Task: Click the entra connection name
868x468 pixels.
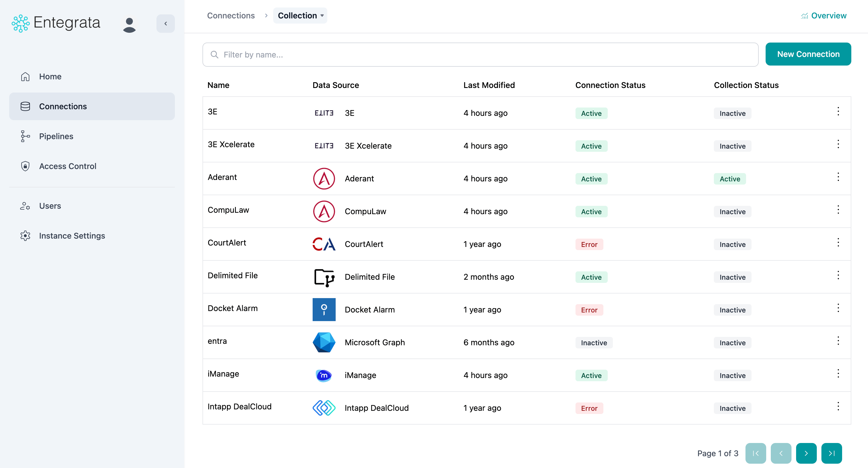Action: coord(217,341)
